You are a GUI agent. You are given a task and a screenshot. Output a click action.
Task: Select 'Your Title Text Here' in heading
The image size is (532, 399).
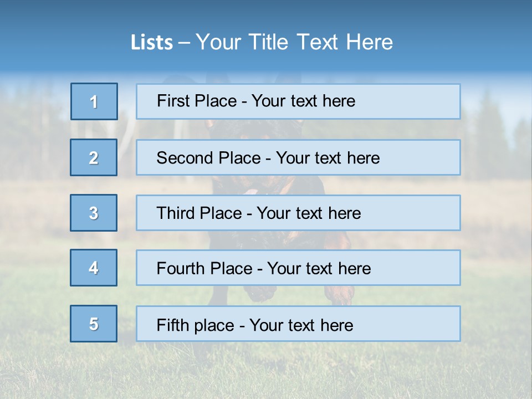pos(294,42)
